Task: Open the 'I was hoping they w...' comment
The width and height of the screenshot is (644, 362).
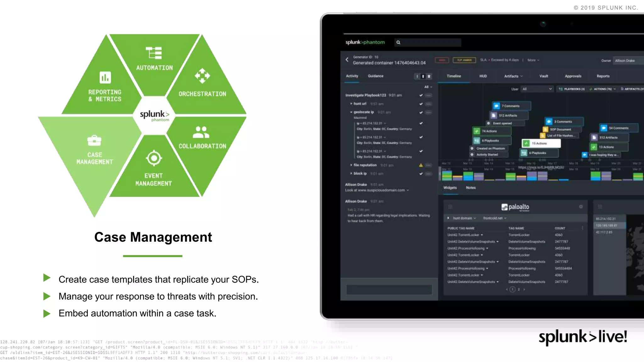Action: pyautogui.click(x=601, y=155)
